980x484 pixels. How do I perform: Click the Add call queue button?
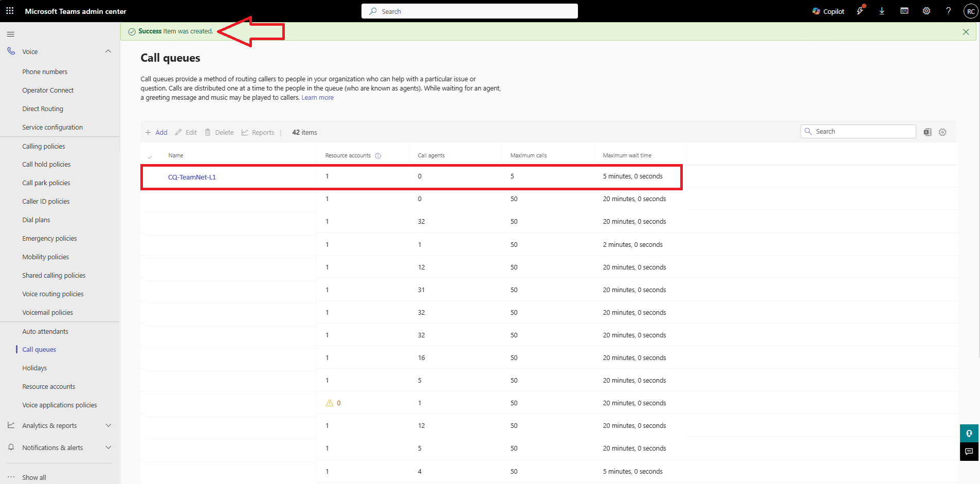pyautogui.click(x=156, y=133)
